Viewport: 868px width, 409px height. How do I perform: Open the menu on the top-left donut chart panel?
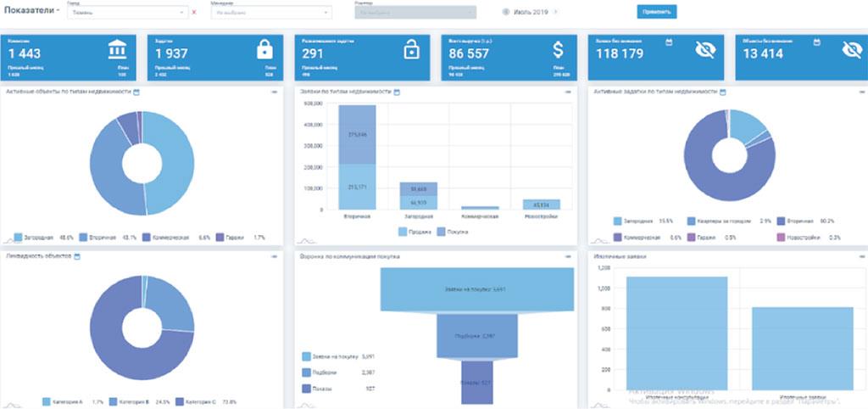point(273,91)
